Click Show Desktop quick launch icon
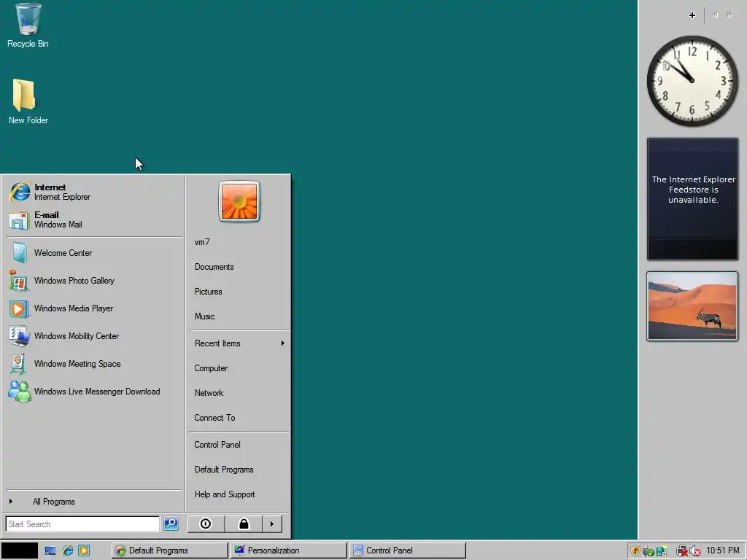 50,551
